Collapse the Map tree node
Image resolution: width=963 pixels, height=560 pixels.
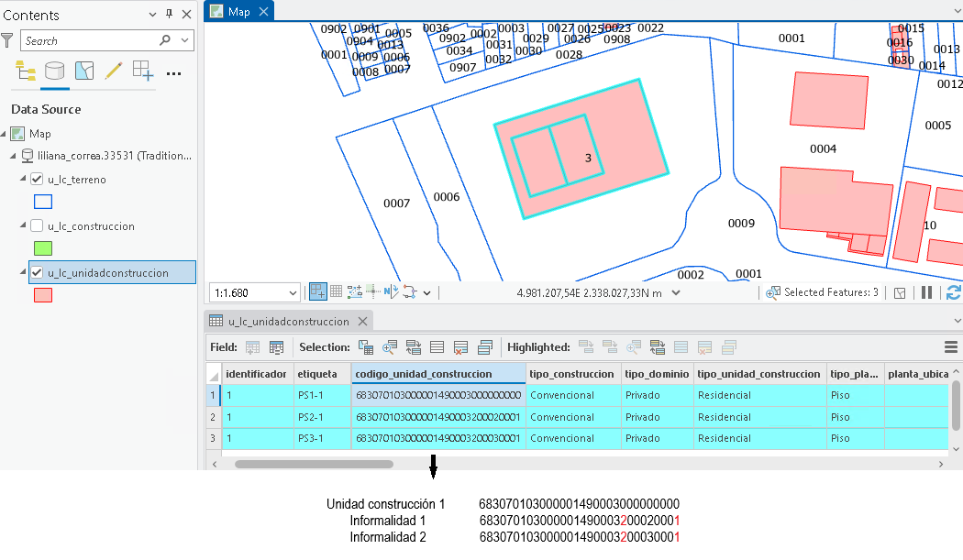pyautogui.click(x=4, y=133)
